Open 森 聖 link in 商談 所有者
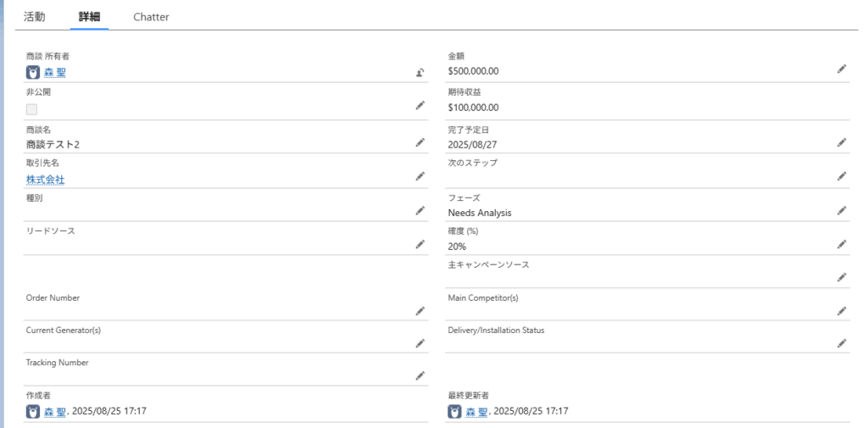868x428 pixels. 55,73
